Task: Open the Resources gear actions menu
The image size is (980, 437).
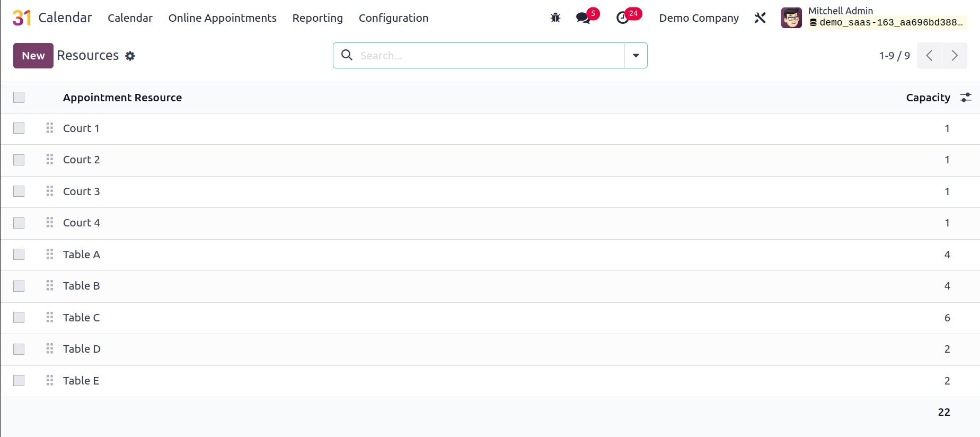Action: click(x=130, y=56)
